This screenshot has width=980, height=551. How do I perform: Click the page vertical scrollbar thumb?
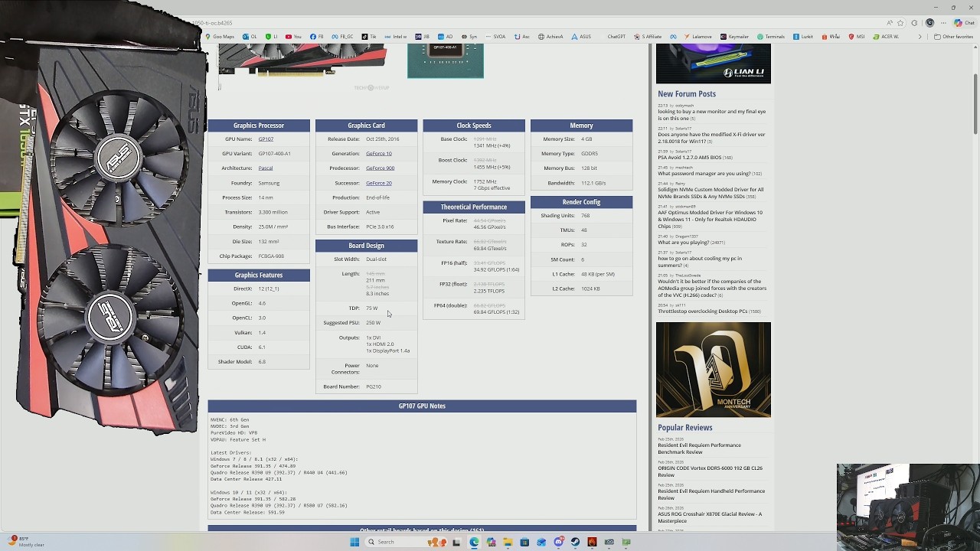(975, 103)
